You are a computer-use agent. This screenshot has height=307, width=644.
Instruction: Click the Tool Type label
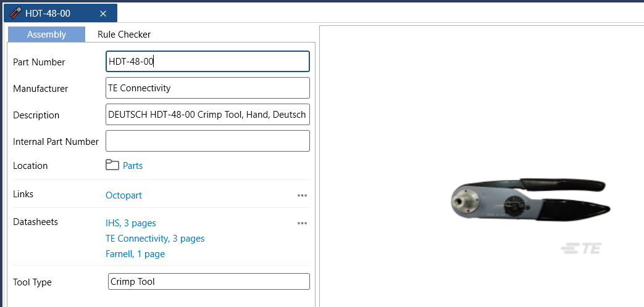(33, 282)
